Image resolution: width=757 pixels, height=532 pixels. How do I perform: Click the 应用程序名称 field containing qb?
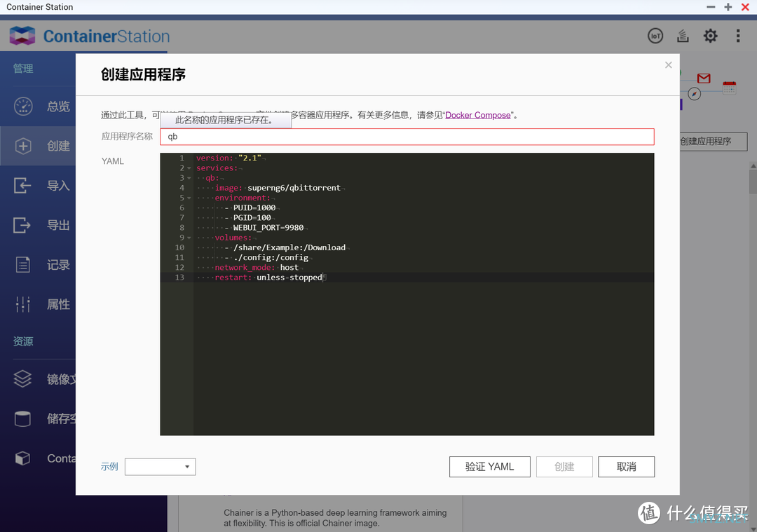point(407,137)
